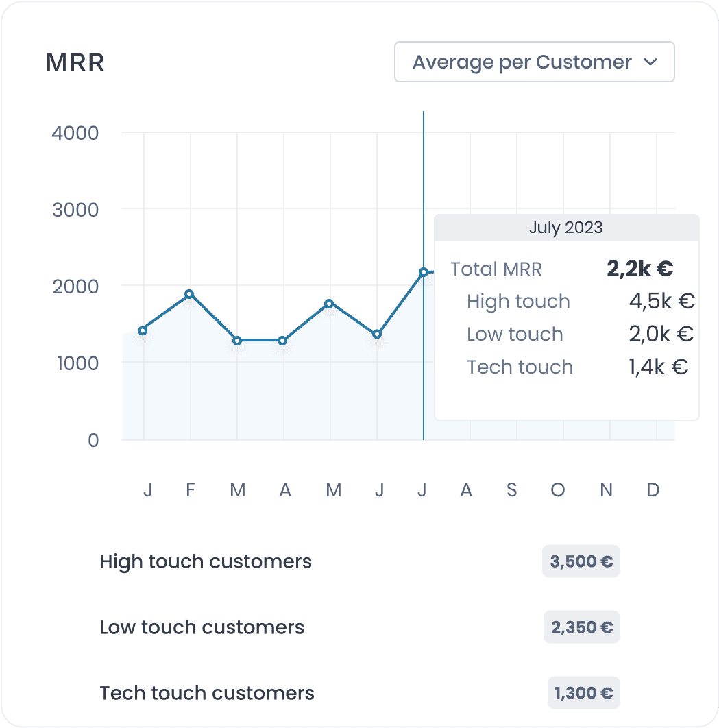Click the High touch 4,5k € tooltip entry
719x728 pixels.
tap(518, 301)
